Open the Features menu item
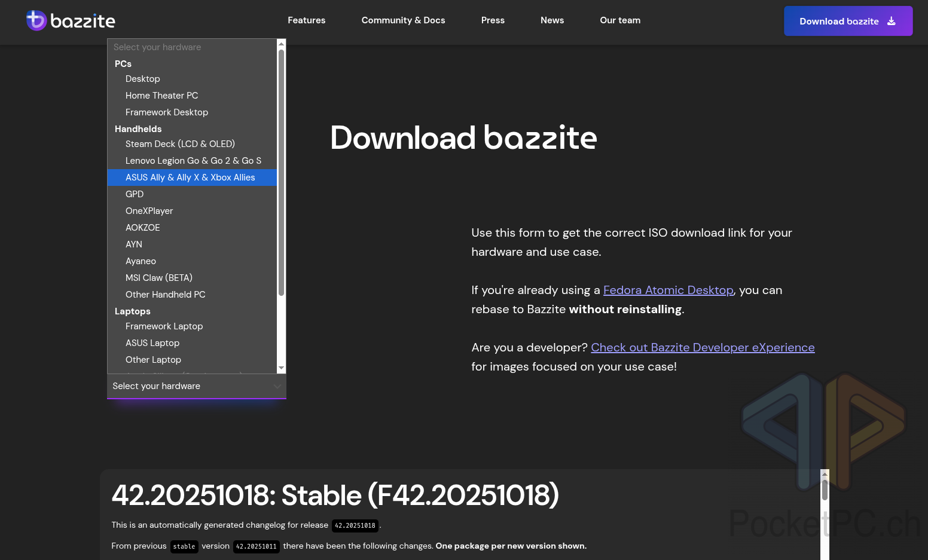Viewport: 928px width, 560px height. click(x=306, y=20)
